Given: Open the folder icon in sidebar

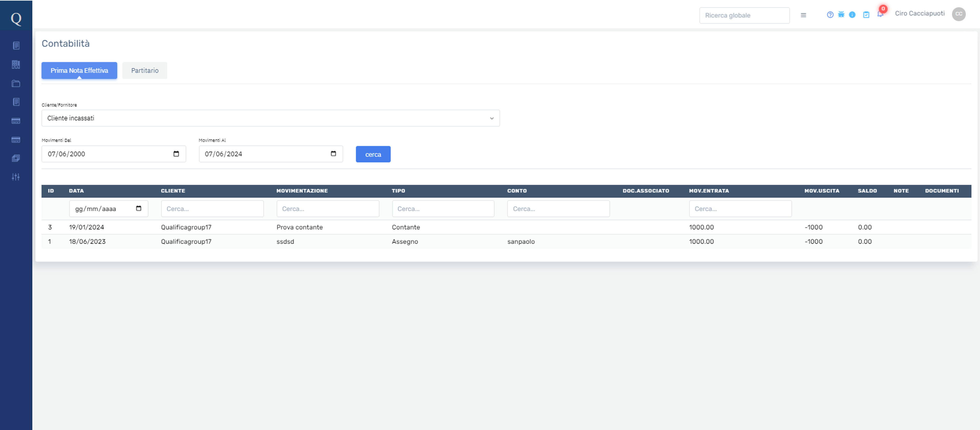Looking at the screenshot, I should tap(16, 83).
